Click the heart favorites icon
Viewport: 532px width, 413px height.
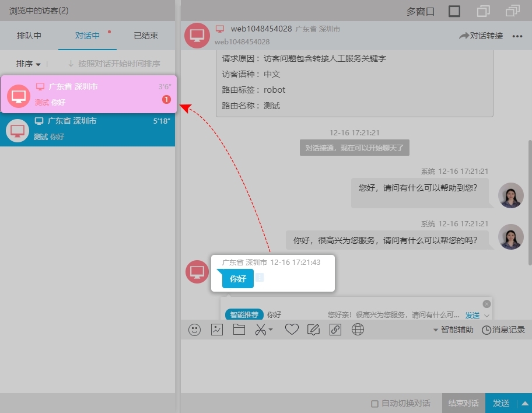[x=292, y=330]
